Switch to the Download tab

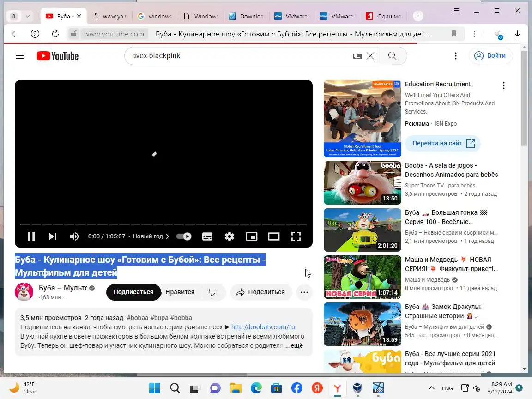(247, 16)
